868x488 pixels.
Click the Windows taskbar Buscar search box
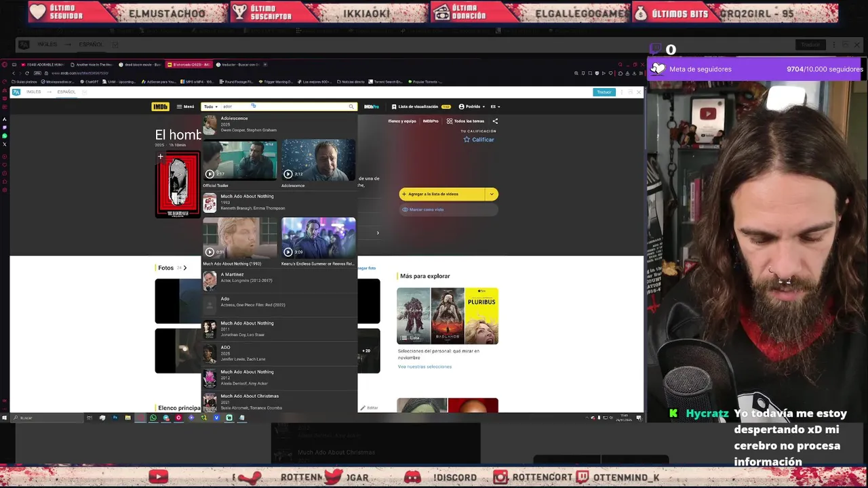pyautogui.click(x=47, y=418)
